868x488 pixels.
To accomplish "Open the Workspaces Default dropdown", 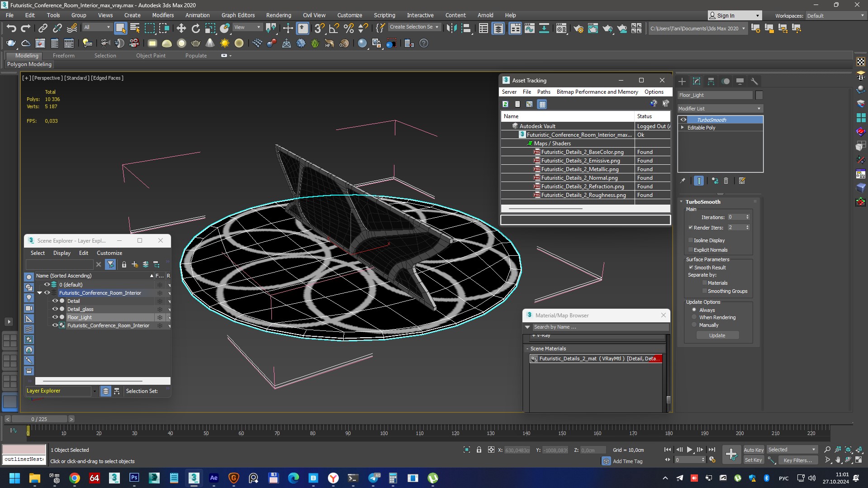I will pyautogui.click(x=835, y=16).
